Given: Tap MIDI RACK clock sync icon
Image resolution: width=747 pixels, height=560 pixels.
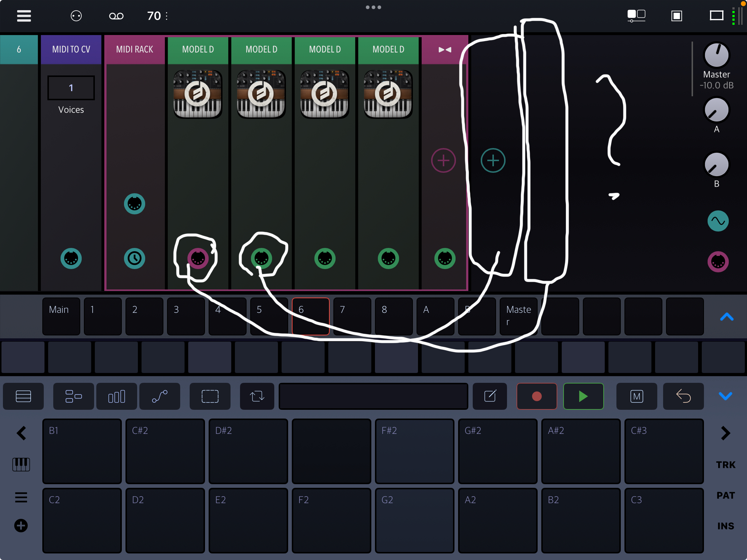Looking at the screenshot, I should pyautogui.click(x=135, y=258).
